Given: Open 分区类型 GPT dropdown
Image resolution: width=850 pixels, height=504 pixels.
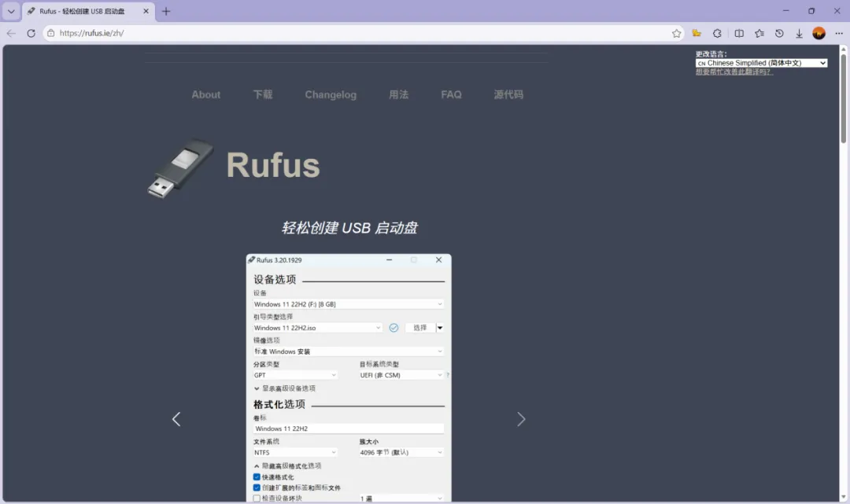Looking at the screenshot, I should (x=295, y=375).
